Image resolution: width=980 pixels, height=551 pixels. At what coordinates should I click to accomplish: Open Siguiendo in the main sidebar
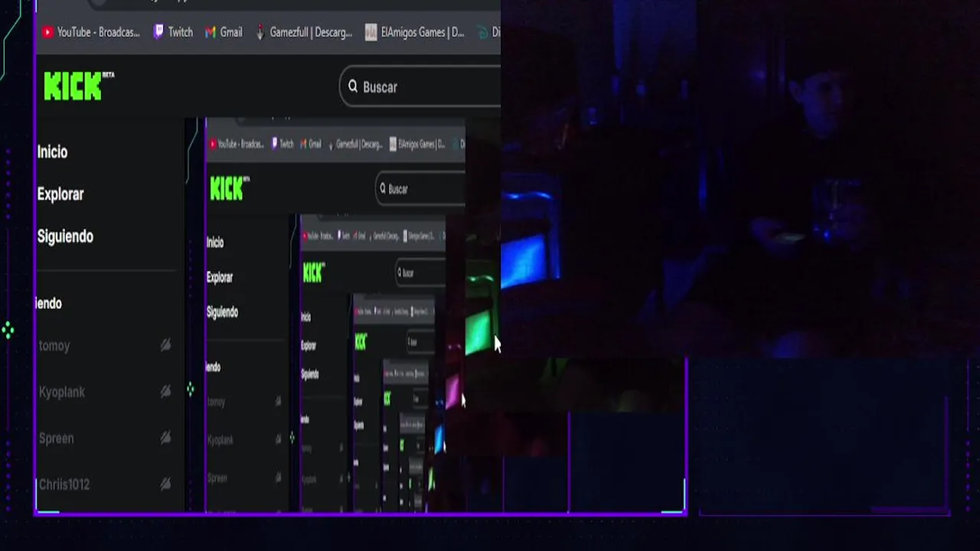pos(65,236)
